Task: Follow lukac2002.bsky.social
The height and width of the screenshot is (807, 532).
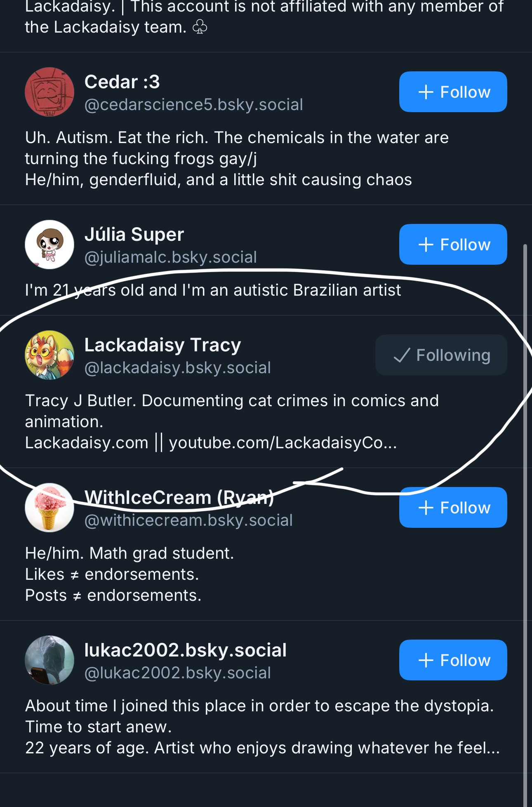Action: point(453,660)
